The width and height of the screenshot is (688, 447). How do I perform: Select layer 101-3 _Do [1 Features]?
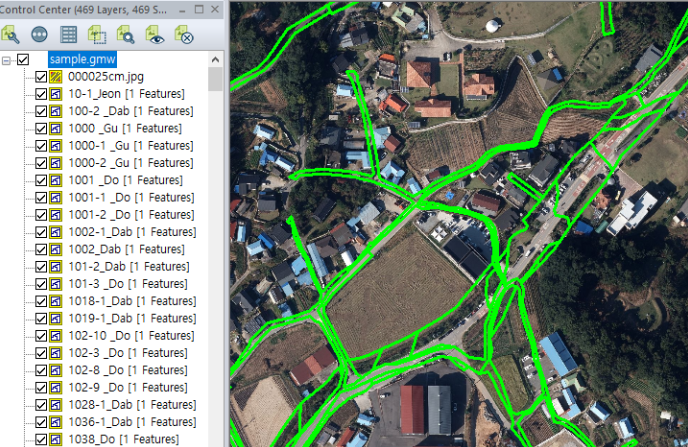[128, 284]
